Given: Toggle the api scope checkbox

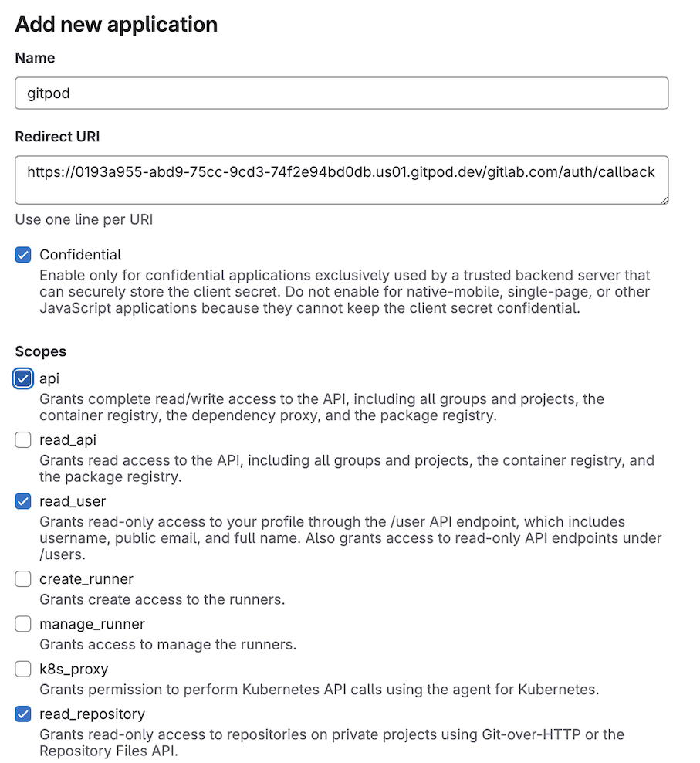Looking at the screenshot, I should tap(23, 378).
